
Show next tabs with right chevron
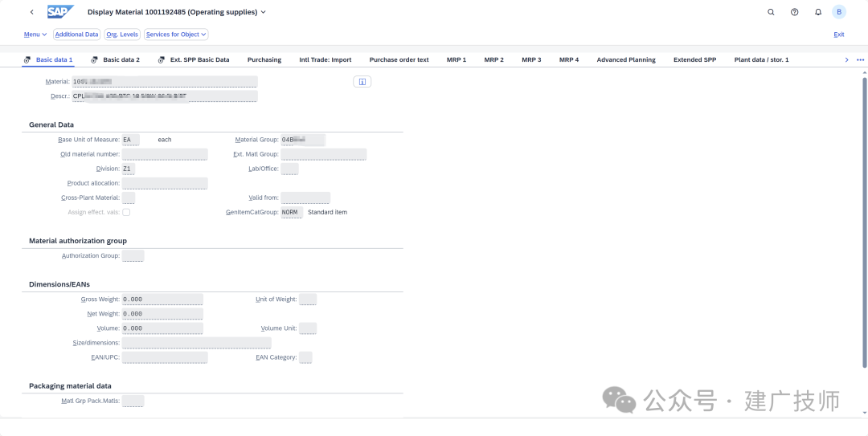pyautogui.click(x=846, y=59)
